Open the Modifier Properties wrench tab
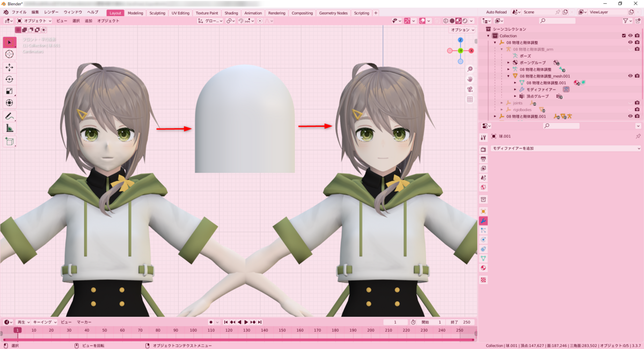This screenshot has width=644, height=349. pyautogui.click(x=483, y=219)
